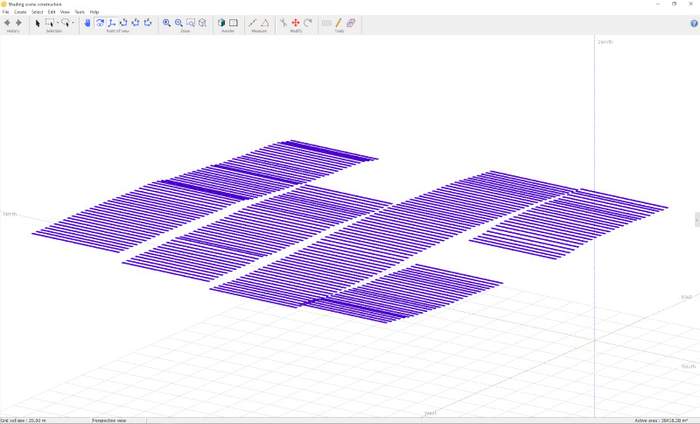
Task: Choose the rectangle selection tool
Action: [x=49, y=23]
